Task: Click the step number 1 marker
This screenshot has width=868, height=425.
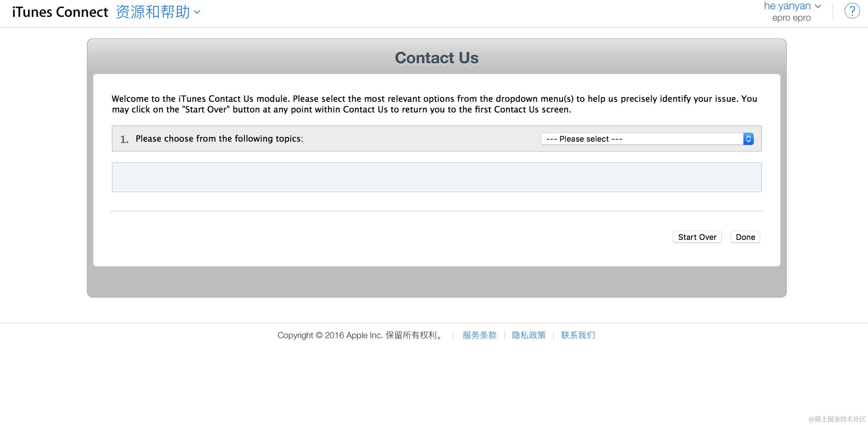Action: [124, 140]
